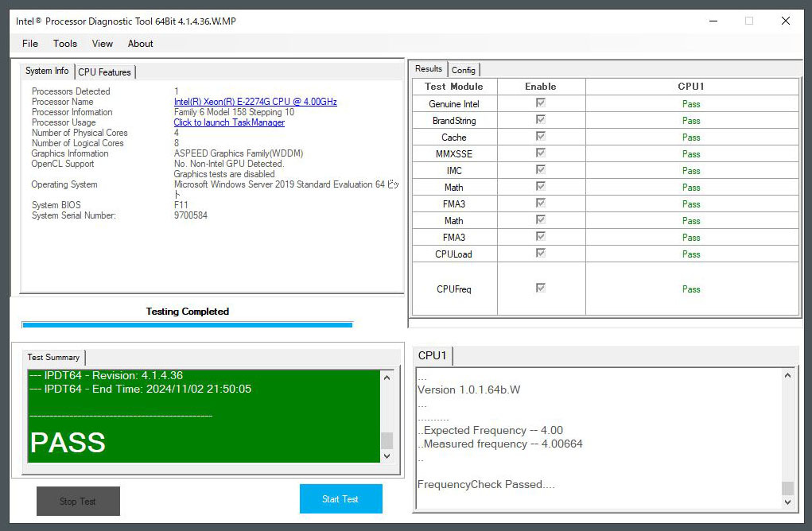812x531 pixels.
Task: Click Test Summary scroll up arrow
Action: click(387, 378)
